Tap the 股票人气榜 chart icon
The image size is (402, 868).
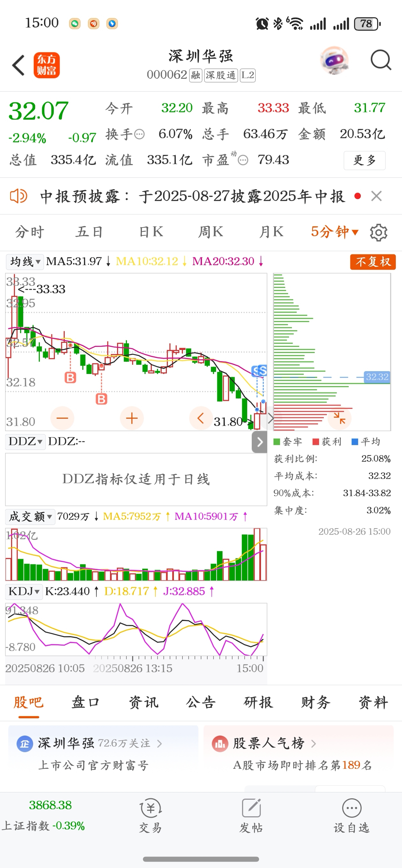(x=220, y=743)
